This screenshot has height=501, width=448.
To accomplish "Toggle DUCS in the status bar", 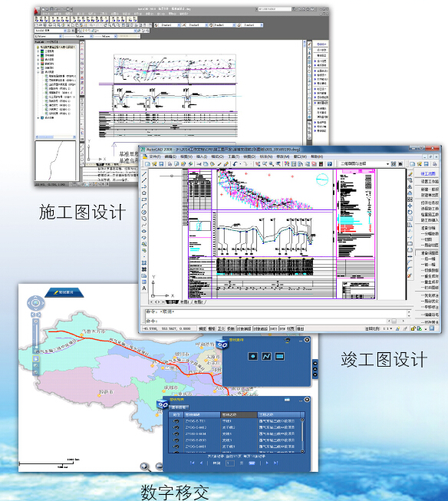I will (274, 328).
